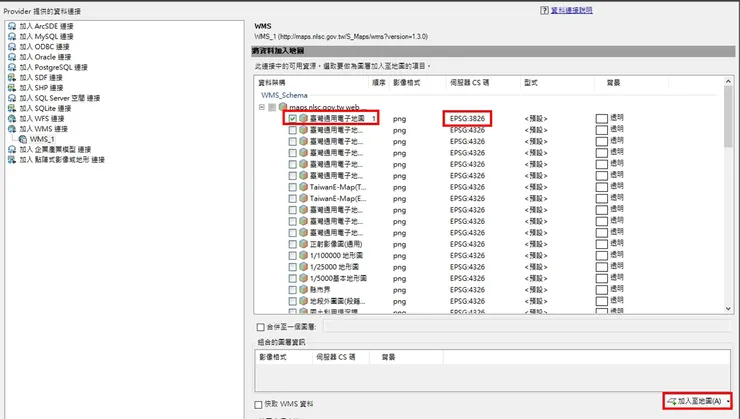The height and width of the screenshot is (419, 740).
Task: Check the TaiwanE-Map(T... layer checkbox
Action: coord(293,187)
